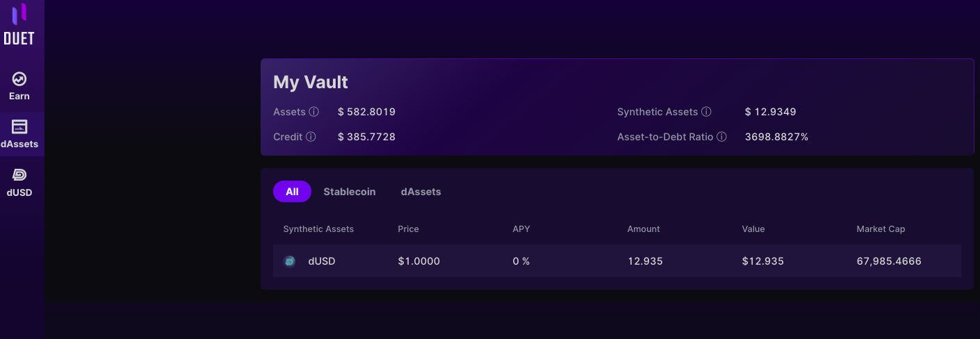
Task: Click the My Vault heading
Action: point(311,82)
